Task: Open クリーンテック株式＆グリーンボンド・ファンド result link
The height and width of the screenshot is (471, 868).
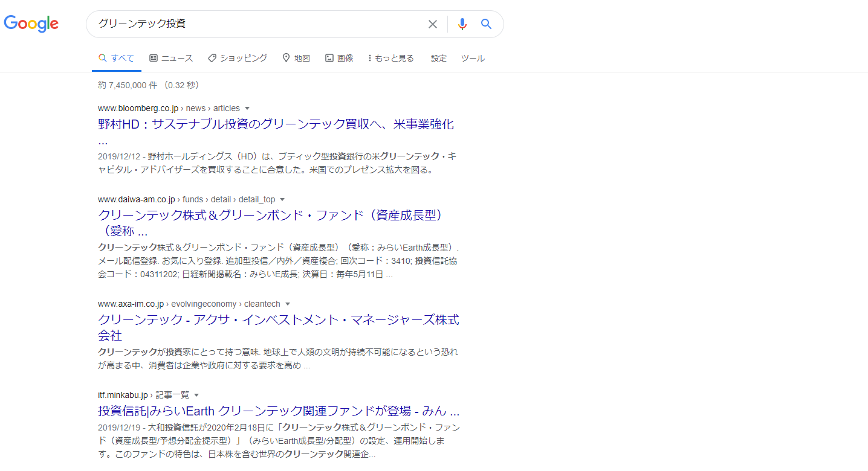Action: click(271, 223)
